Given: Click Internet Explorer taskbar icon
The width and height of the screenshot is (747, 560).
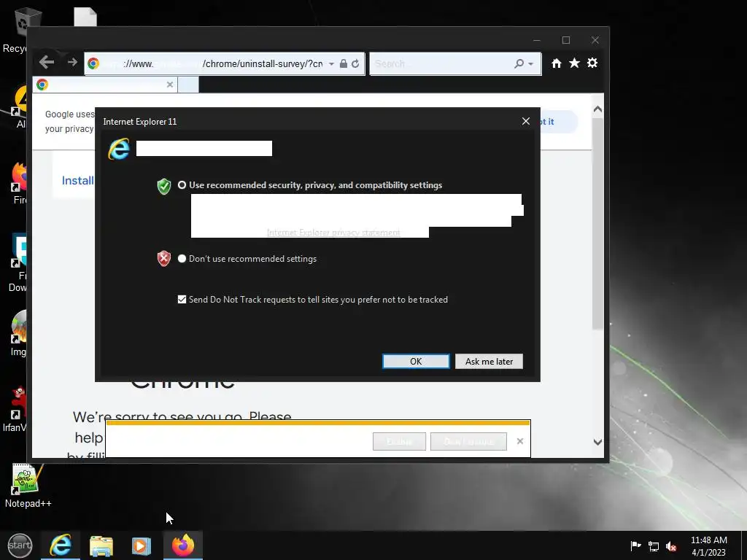Looking at the screenshot, I should (x=61, y=545).
